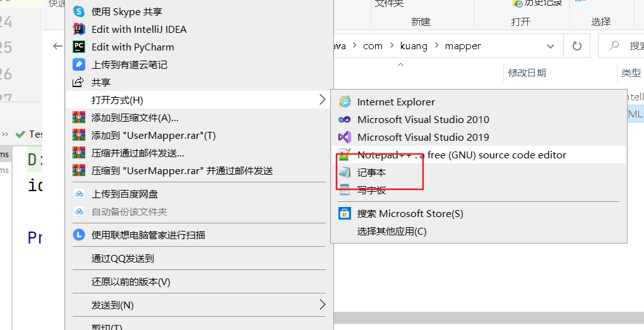
Task: Click the Microsoft Store icon
Action: (x=345, y=213)
